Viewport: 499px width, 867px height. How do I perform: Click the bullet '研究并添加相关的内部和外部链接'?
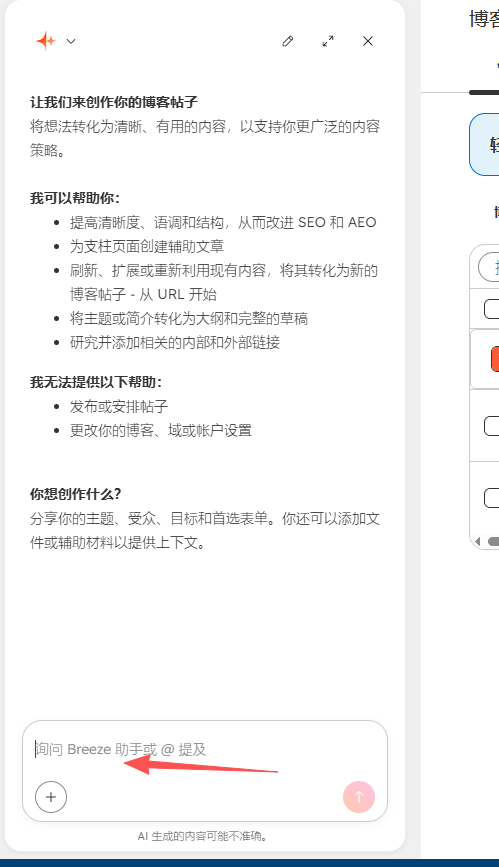pos(175,342)
